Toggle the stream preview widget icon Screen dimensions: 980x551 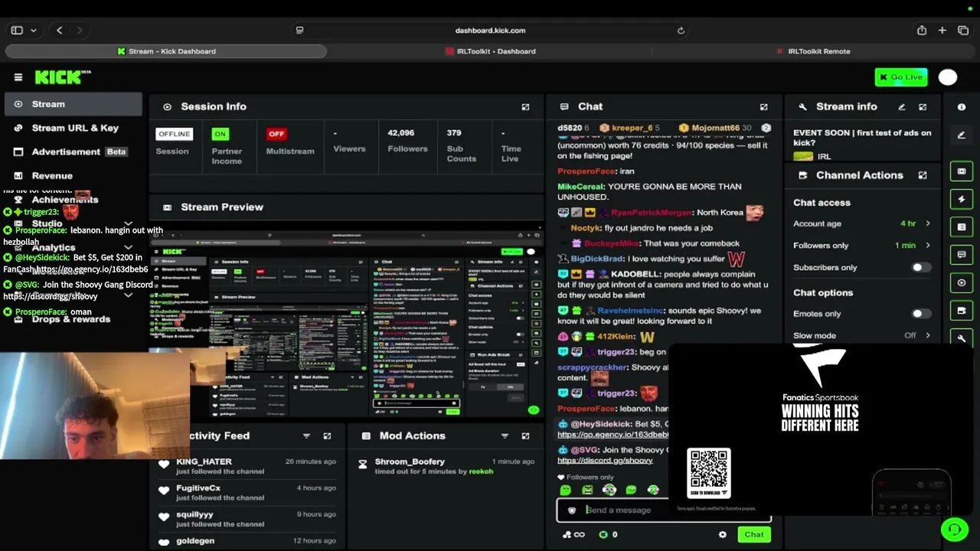click(x=962, y=171)
